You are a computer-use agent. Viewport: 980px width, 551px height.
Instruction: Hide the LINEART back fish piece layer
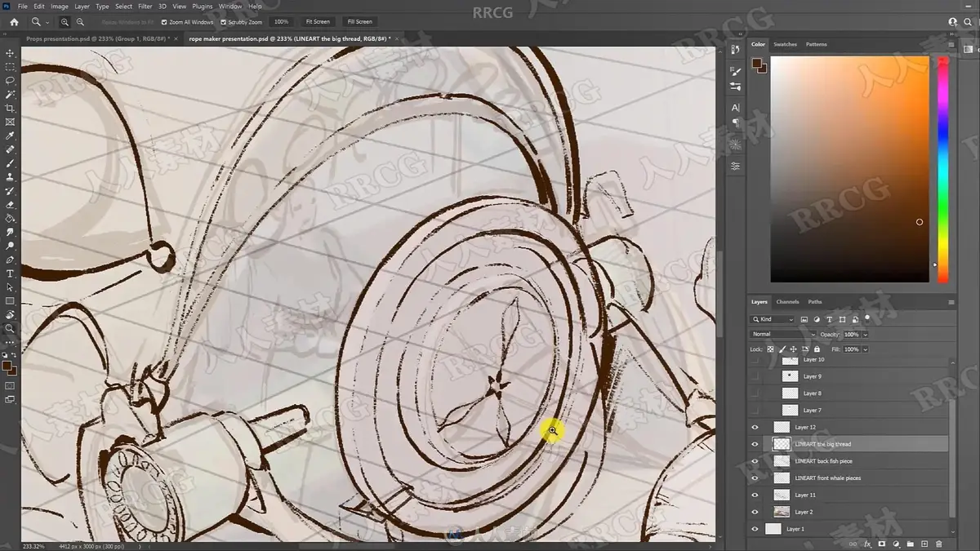click(x=755, y=461)
